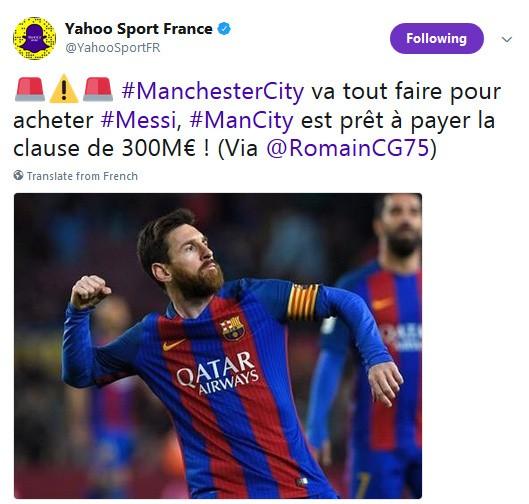Click the Qatar Airways shirt sponsor text

(x=218, y=373)
